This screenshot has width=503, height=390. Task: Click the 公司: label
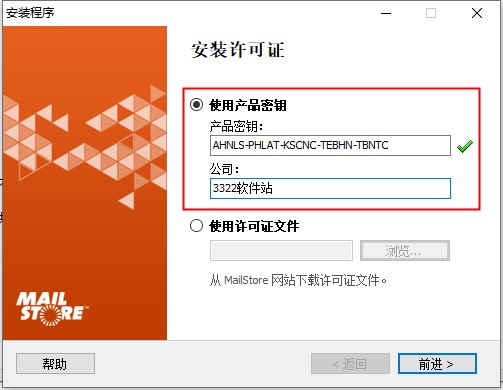click(224, 169)
